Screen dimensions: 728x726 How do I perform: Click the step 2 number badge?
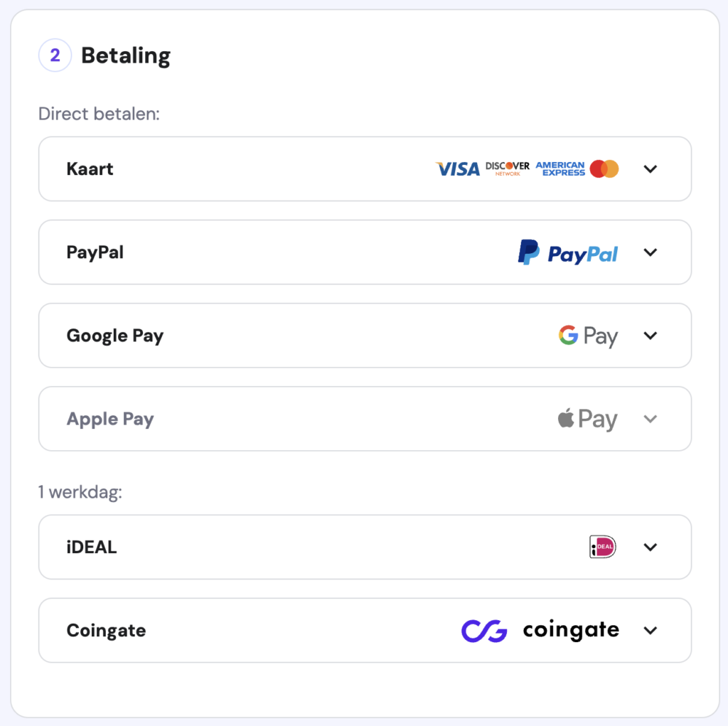point(55,55)
